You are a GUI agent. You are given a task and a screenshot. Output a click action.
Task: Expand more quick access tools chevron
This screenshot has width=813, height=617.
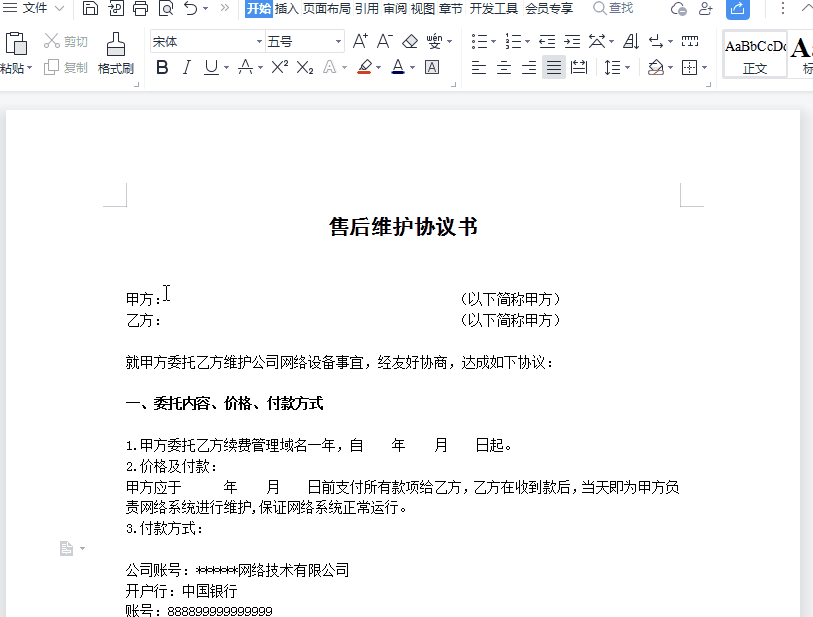[225, 8]
